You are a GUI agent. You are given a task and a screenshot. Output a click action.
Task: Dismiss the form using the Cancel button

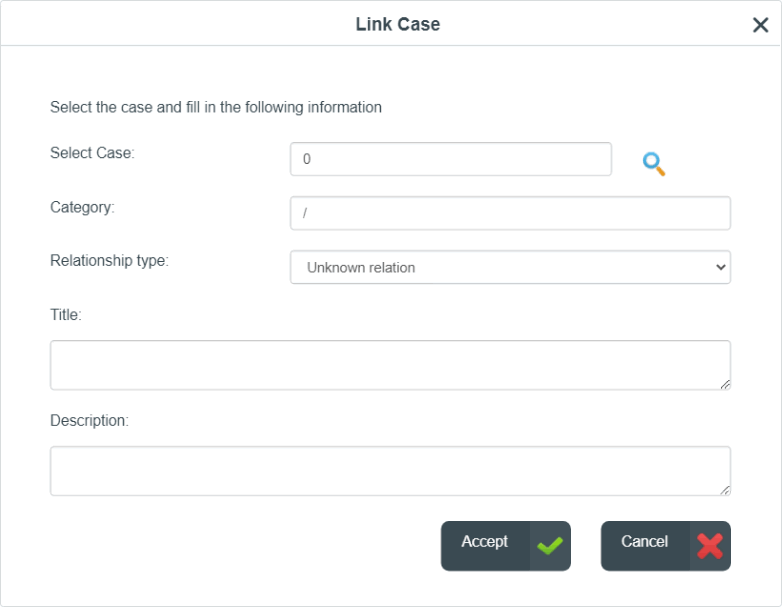(x=666, y=546)
